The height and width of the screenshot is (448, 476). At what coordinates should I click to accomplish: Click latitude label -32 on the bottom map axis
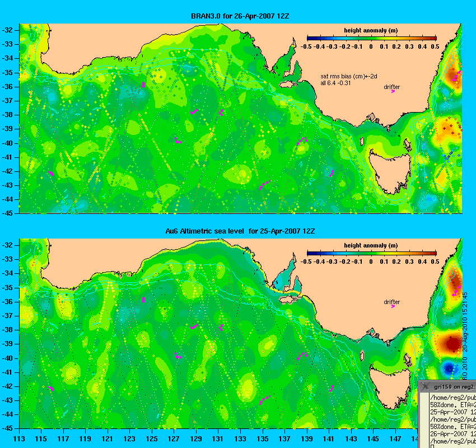[x=7, y=245]
